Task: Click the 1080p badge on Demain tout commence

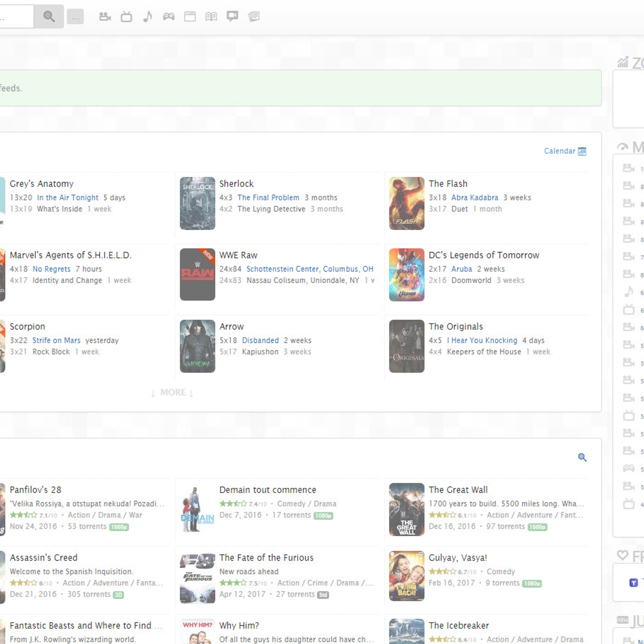Action: pyautogui.click(x=323, y=516)
